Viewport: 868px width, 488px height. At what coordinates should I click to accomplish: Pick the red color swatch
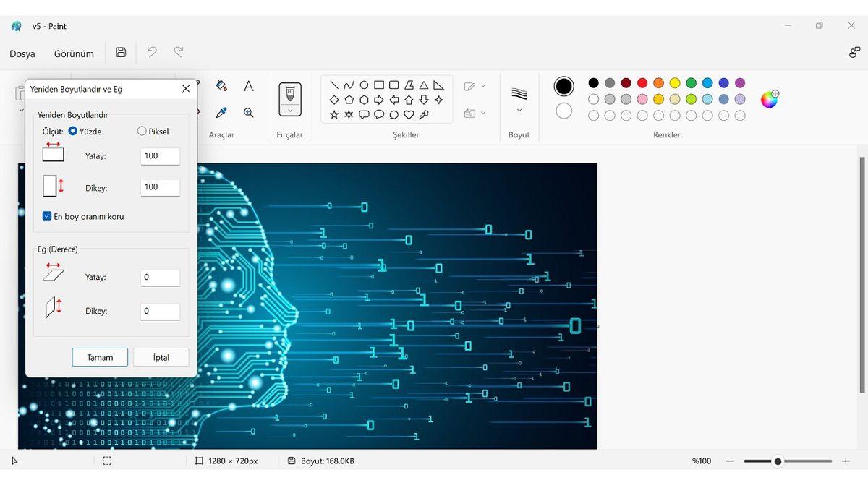(x=642, y=83)
